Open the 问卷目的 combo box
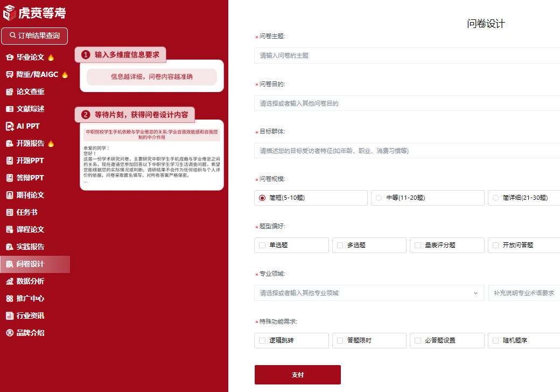The image size is (560, 392). point(407,103)
